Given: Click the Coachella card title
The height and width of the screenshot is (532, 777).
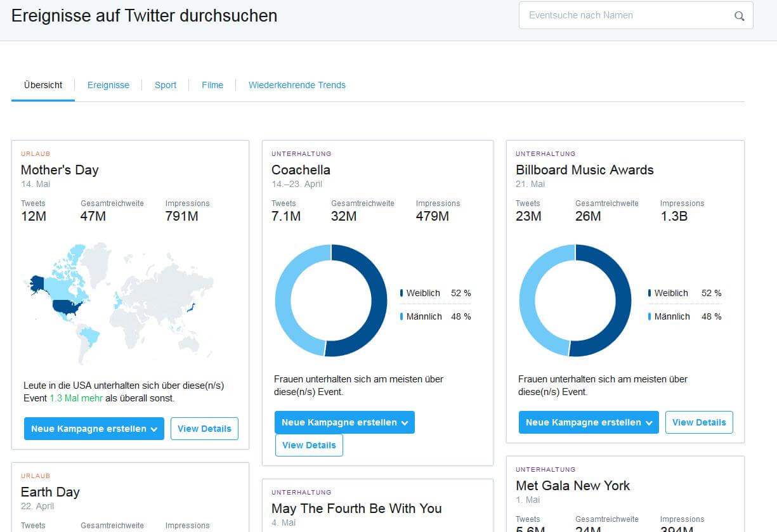Looking at the screenshot, I should pyautogui.click(x=301, y=170).
